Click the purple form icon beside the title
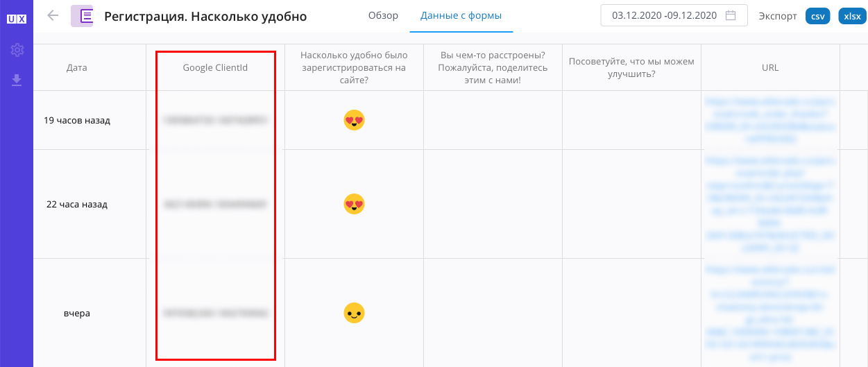Image resolution: width=868 pixels, height=367 pixels. click(82, 16)
